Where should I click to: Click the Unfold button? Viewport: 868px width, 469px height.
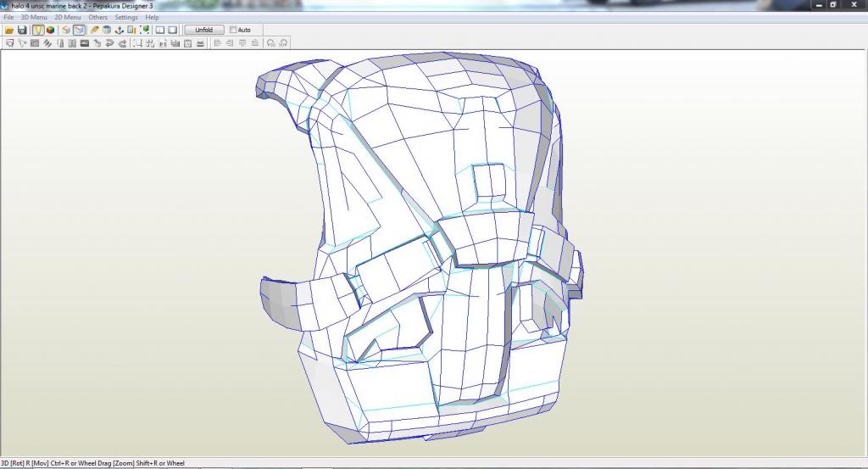204,30
